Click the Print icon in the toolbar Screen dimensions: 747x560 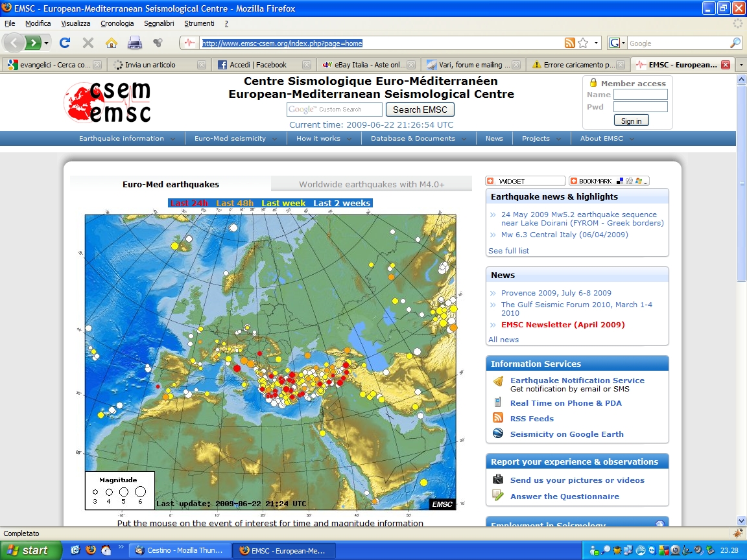135,43
